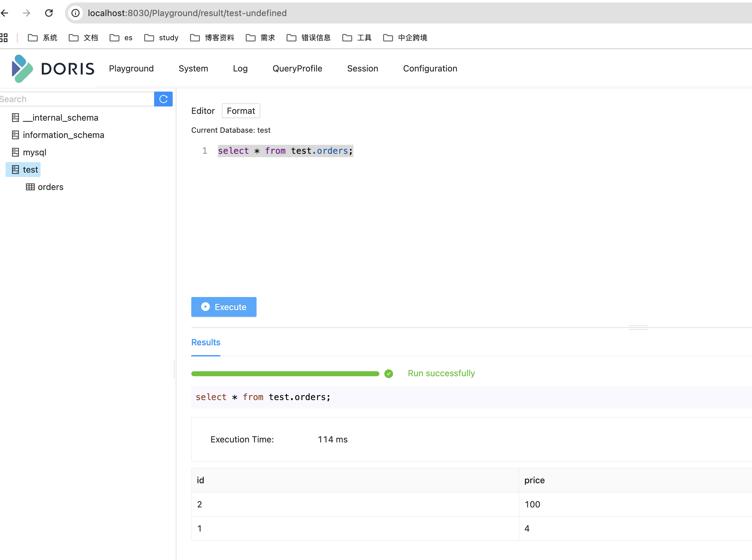Click the mysql database icon

click(x=15, y=152)
